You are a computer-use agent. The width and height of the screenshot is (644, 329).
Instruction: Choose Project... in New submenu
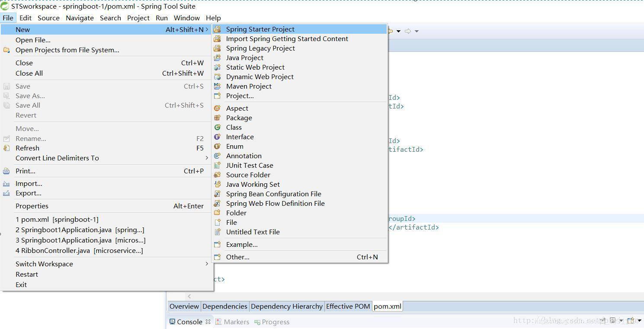[300, 96]
